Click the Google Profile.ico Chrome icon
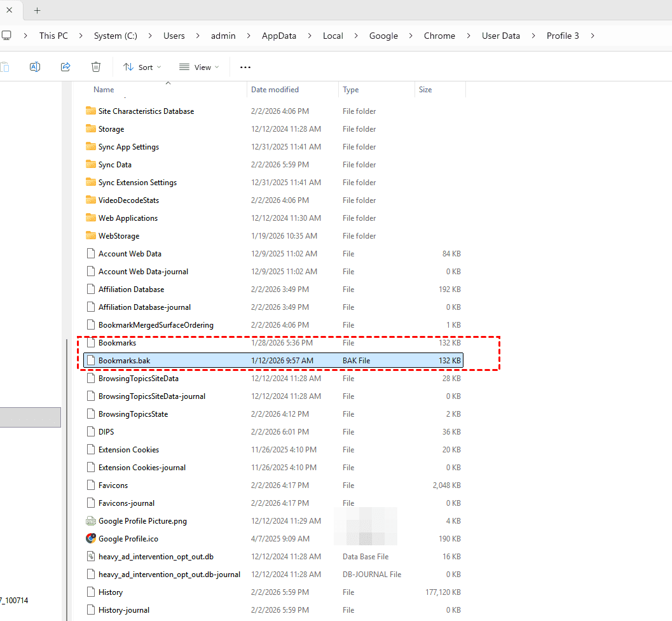The image size is (672, 621). (x=90, y=538)
